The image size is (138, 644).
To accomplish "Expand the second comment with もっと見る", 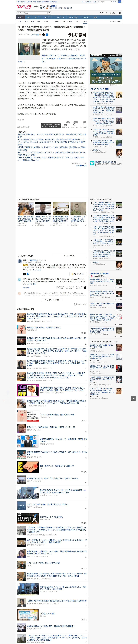I will pos(32,284).
